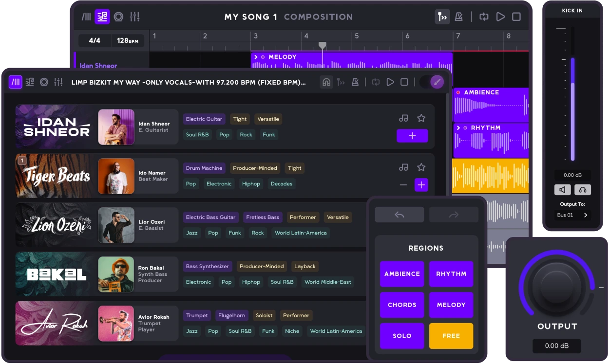Favorite Idan Shneor with the star icon
The image size is (609, 364).
pos(421,118)
